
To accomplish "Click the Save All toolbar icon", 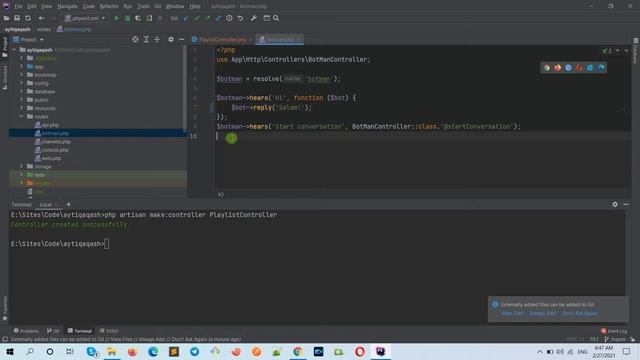I will pyautogui.click(x=17, y=18).
